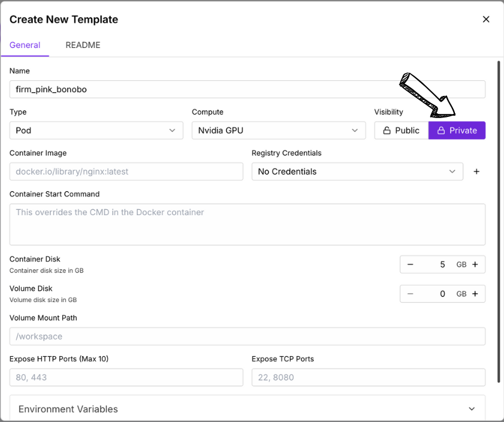Image resolution: width=504 pixels, height=422 pixels.
Task: Open the Compute dropdown showing Nvidia GPU
Action: tap(279, 131)
